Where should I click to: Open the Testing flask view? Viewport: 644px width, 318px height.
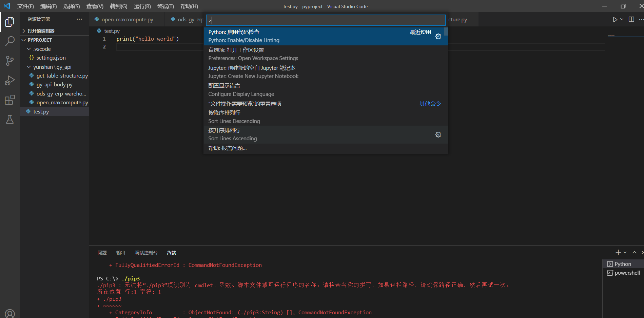(10, 119)
